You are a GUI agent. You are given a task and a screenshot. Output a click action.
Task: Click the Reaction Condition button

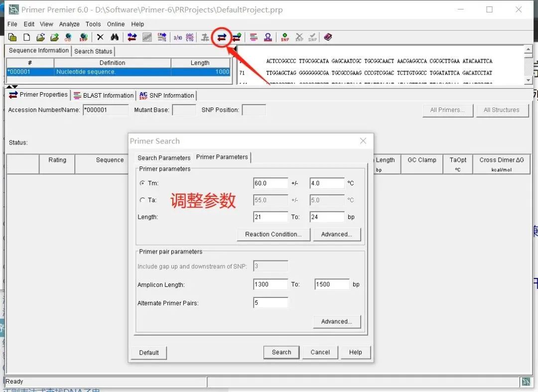[273, 234]
